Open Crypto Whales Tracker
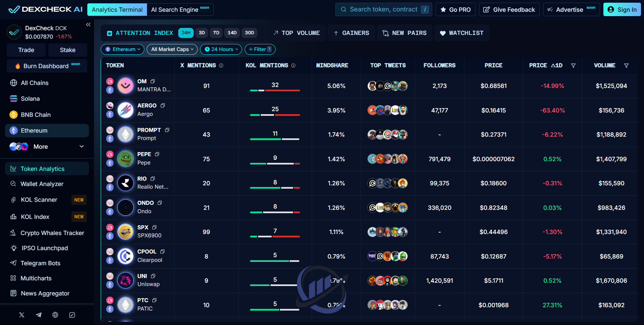Viewport: 644px width, 325px height. coord(47,233)
